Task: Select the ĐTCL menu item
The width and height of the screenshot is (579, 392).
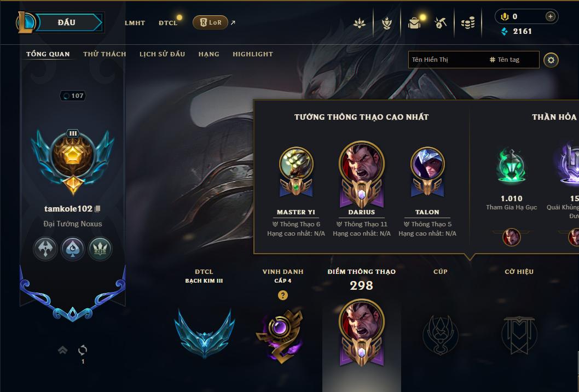Action: point(168,23)
